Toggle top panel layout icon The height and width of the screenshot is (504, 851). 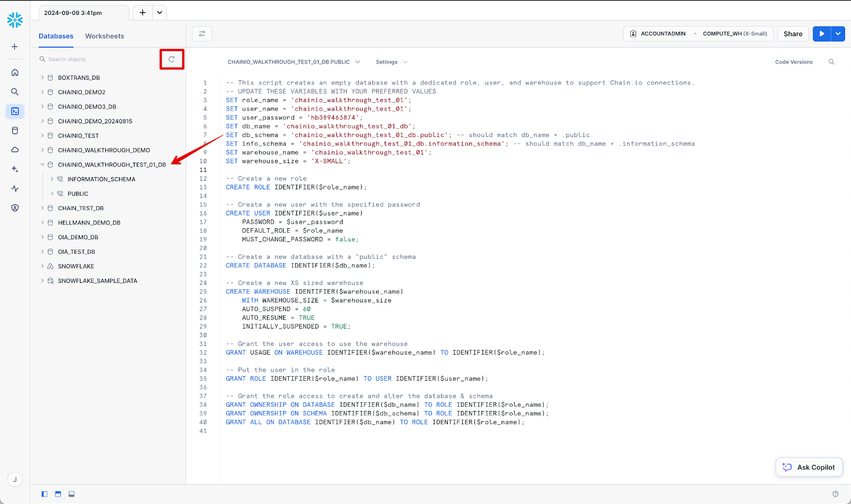(x=58, y=494)
